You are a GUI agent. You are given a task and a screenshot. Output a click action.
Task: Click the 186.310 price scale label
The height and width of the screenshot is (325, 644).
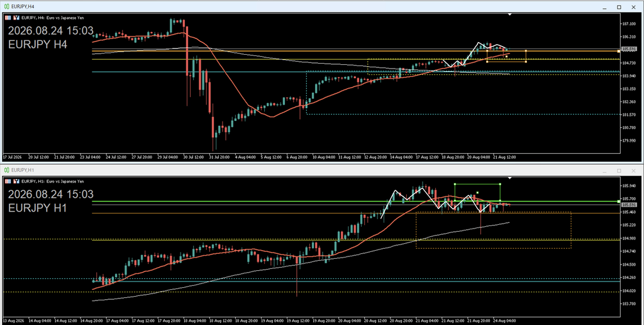pyautogui.click(x=629, y=37)
